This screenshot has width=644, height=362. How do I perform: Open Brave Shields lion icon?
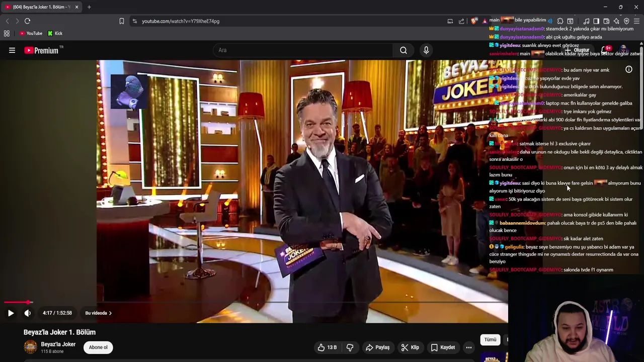coord(474,21)
